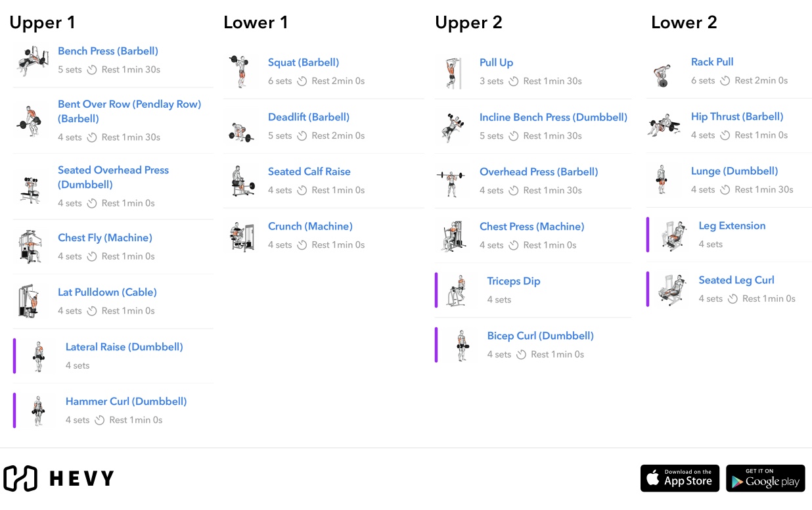Select the Seated Leg Curl exercise

[736, 280]
